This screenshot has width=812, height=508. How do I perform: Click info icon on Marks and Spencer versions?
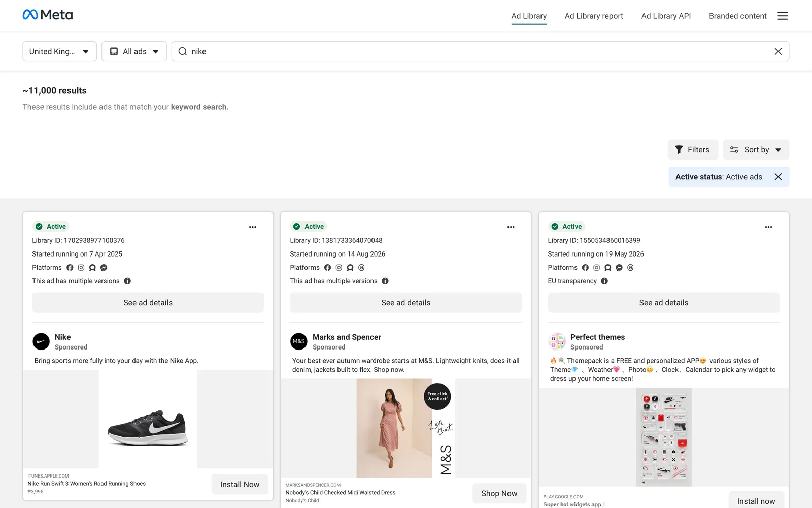[x=385, y=281]
